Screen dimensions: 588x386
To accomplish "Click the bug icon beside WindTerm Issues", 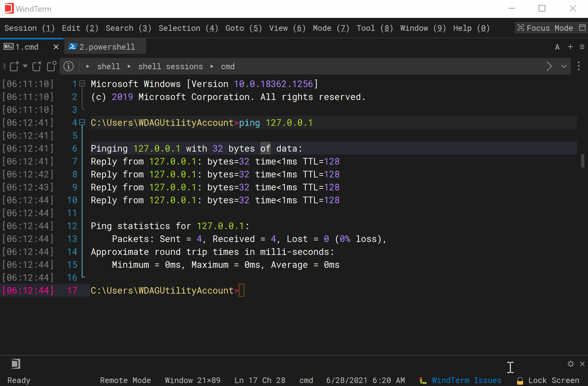I will click(x=423, y=381).
